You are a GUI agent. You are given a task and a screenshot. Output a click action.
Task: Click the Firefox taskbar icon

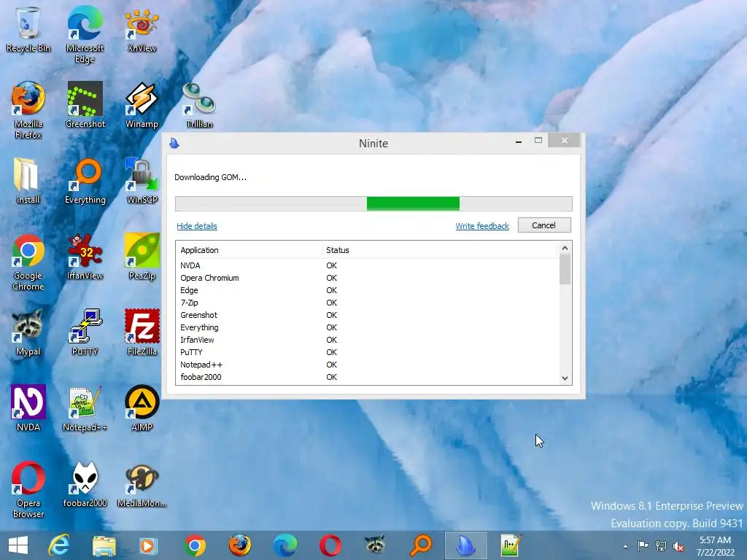pos(239,545)
